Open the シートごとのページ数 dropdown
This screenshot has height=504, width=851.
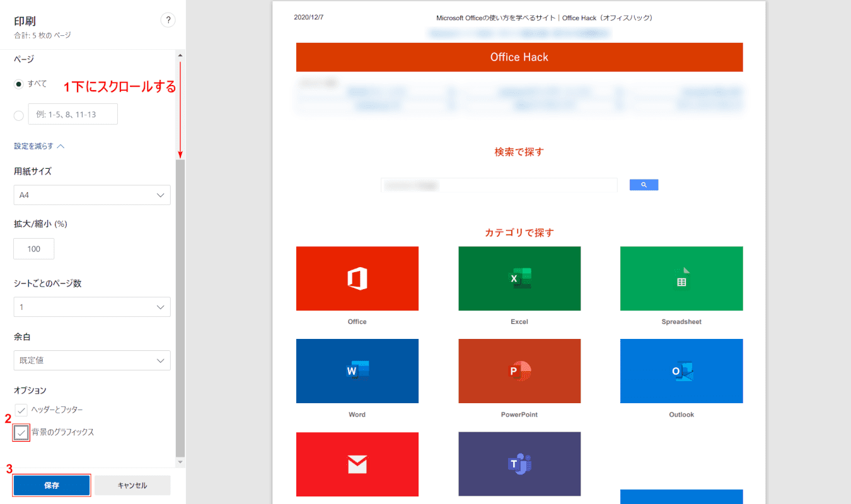pos(92,307)
